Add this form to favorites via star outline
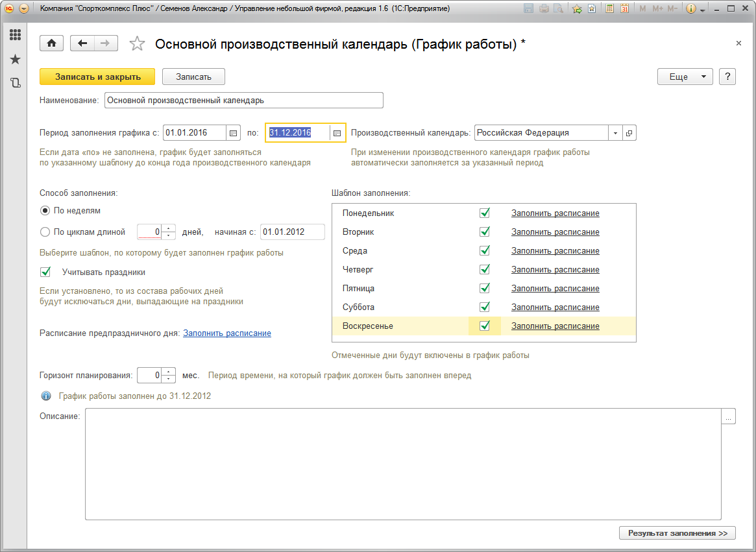Viewport: 756px width, 552px height. [x=137, y=44]
